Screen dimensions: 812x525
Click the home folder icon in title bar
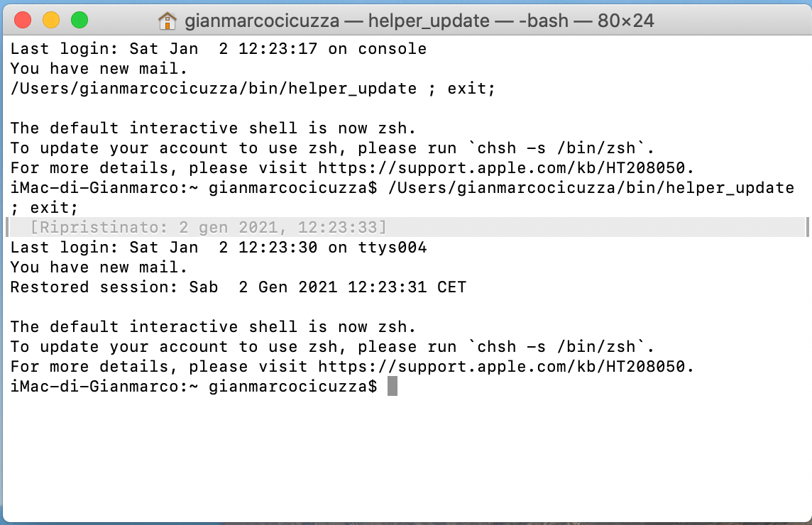[167, 21]
